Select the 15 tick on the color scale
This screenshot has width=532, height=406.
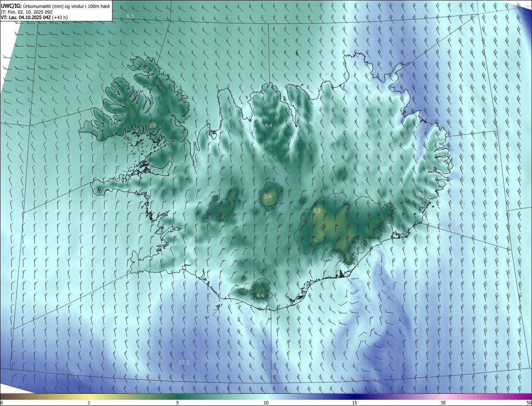coord(355,403)
